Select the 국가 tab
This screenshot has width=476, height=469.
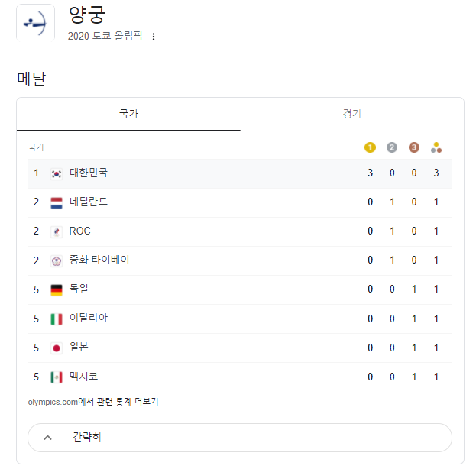128,114
